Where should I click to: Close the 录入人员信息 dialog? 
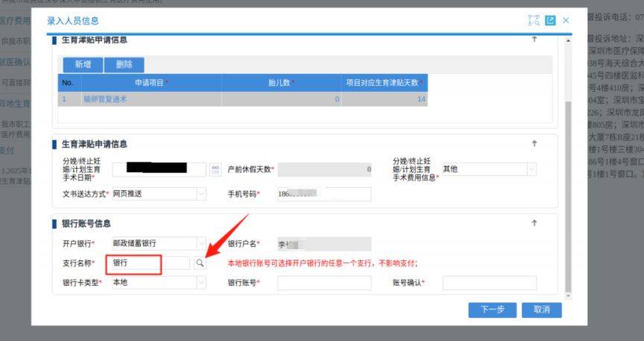point(566,20)
